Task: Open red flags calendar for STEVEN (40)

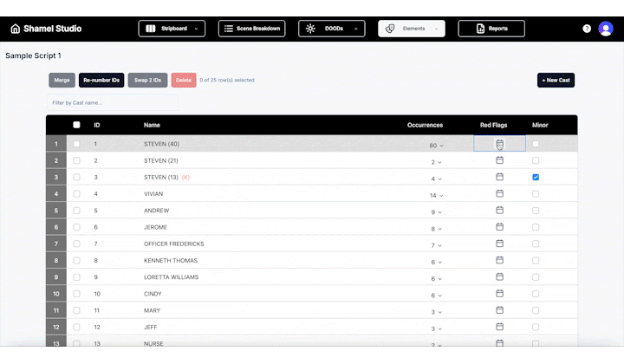Action: pyautogui.click(x=499, y=144)
